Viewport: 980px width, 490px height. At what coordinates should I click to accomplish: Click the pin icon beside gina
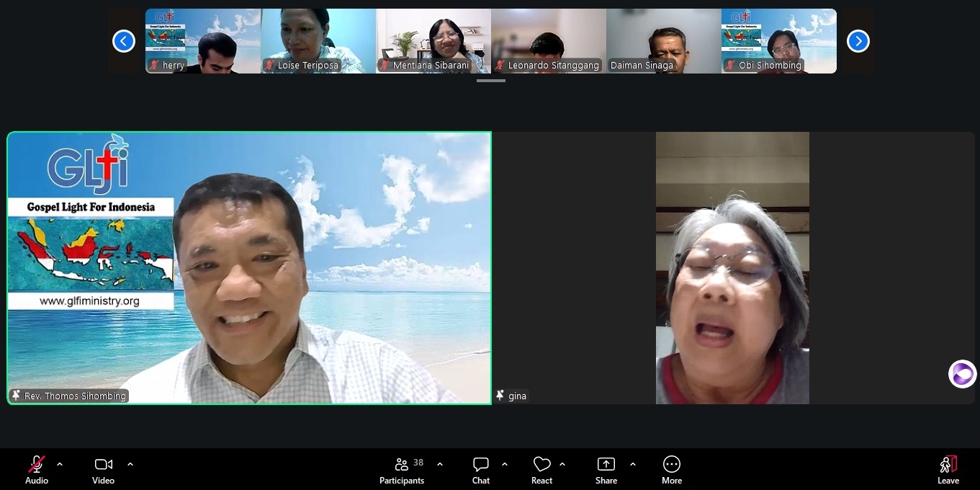500,396
